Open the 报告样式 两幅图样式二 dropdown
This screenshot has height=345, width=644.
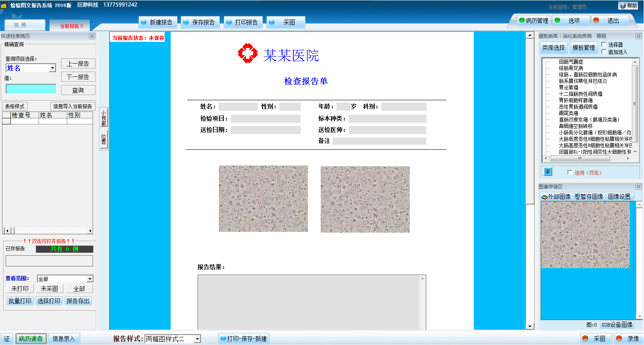[x=197, y=339]
